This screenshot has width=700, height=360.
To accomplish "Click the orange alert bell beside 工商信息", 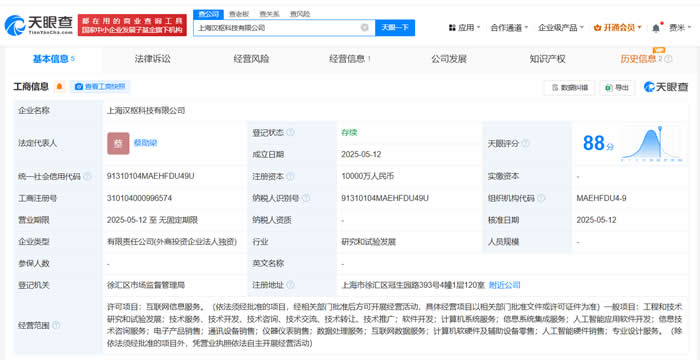I will point(59,87).
